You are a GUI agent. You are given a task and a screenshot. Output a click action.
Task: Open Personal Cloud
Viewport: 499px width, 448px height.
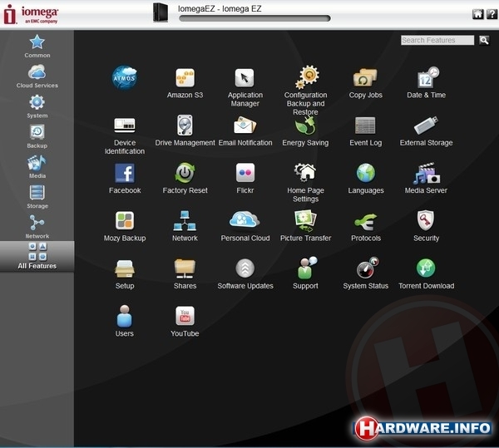245,226
